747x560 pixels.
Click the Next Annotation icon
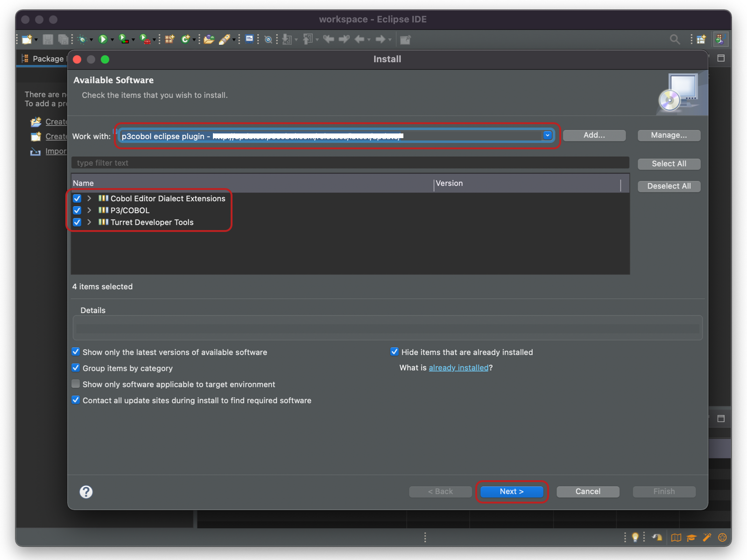pos(288,40)
